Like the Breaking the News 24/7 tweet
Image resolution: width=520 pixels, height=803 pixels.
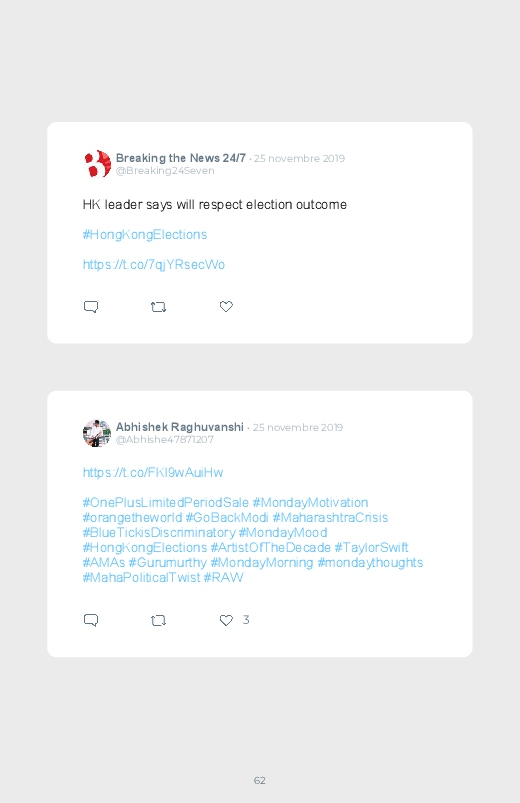point(226,306)
